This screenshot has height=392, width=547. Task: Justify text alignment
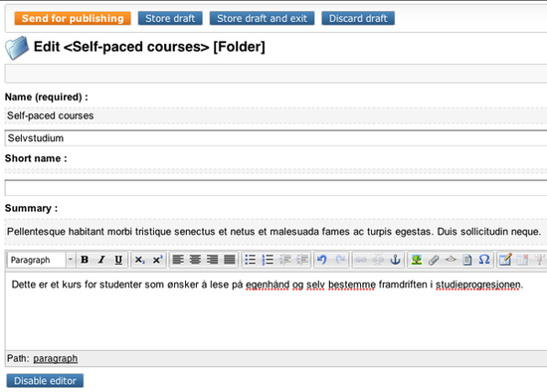pos(230,260)
